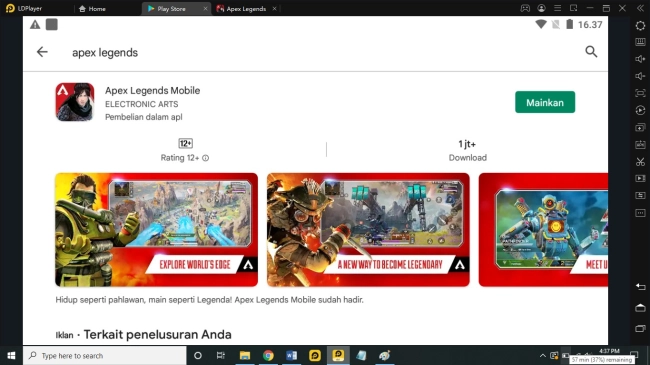Click the 12+ content rating badge
Viewport: 650px width, 365px height.
coord(185,144)
